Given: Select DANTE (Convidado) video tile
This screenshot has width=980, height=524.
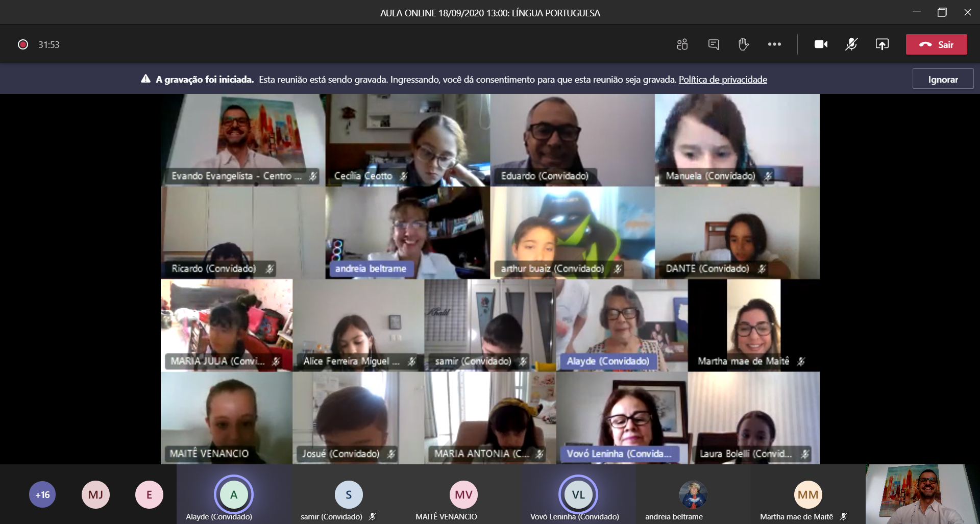Looking at the screenshot, I should (737, 233).
